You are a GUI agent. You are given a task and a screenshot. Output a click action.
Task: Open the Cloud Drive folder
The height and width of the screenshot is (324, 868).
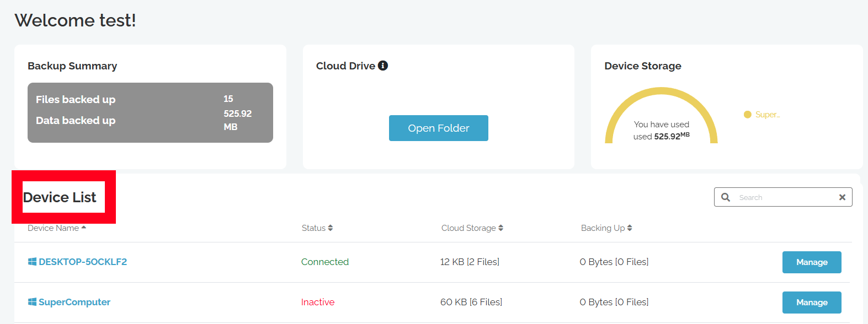coord(439,128)
